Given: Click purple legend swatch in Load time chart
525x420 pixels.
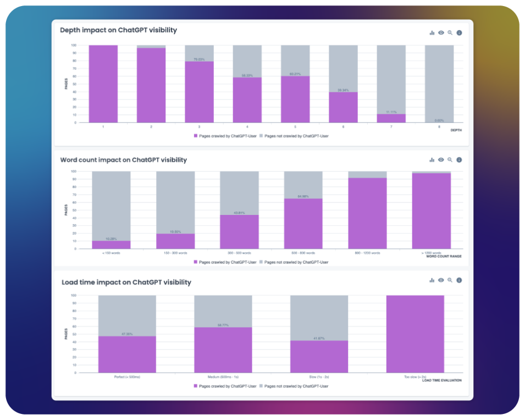Looking at the screenshot, I should tap(196, 386).
